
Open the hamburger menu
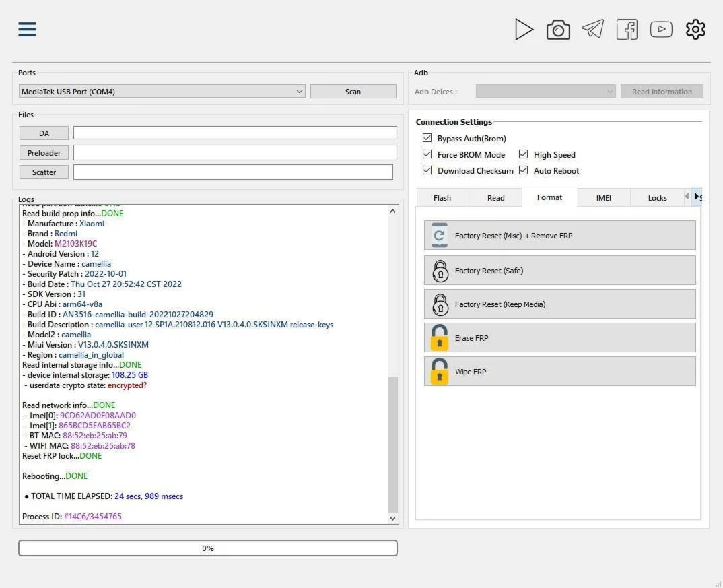(27, 29)
